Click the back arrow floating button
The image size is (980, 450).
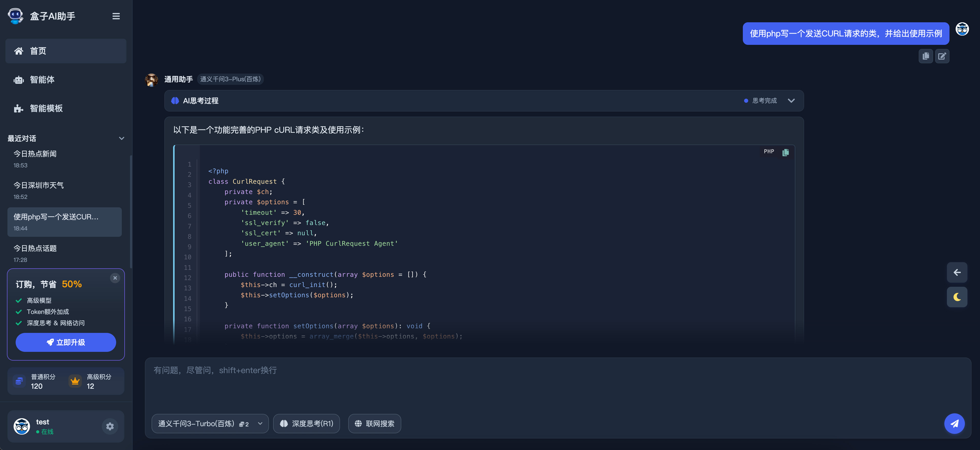(957, 272)
